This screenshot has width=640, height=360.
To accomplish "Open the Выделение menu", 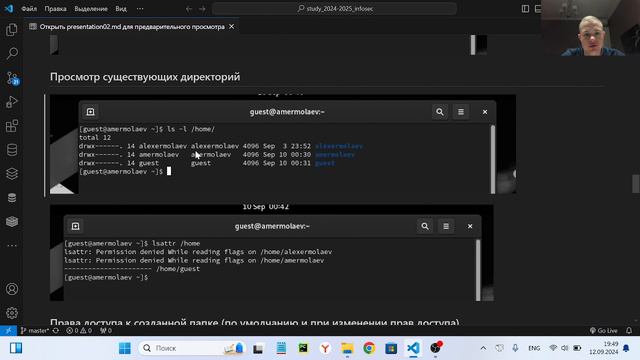I will (x=91, y=9).
